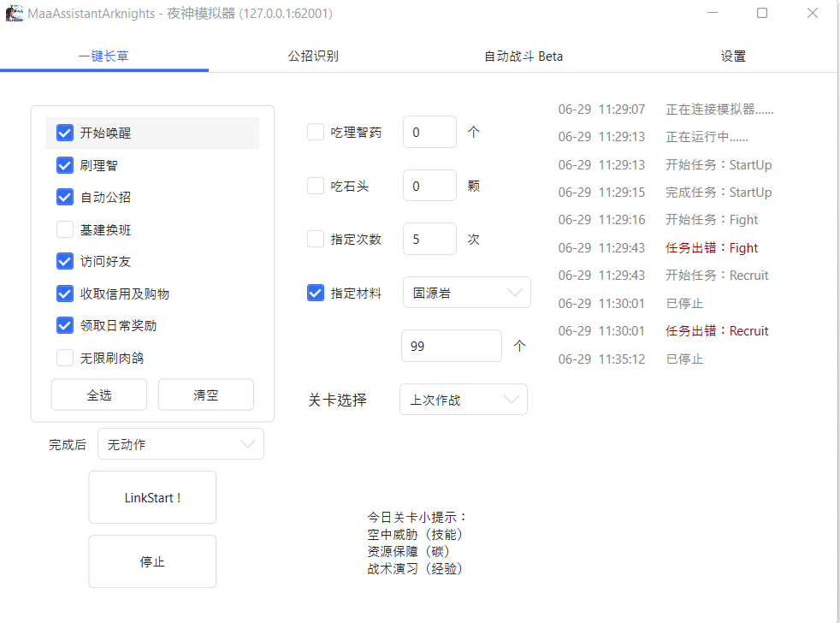Click the 已停止 log at 11:35:12

[x=684, y=359]
